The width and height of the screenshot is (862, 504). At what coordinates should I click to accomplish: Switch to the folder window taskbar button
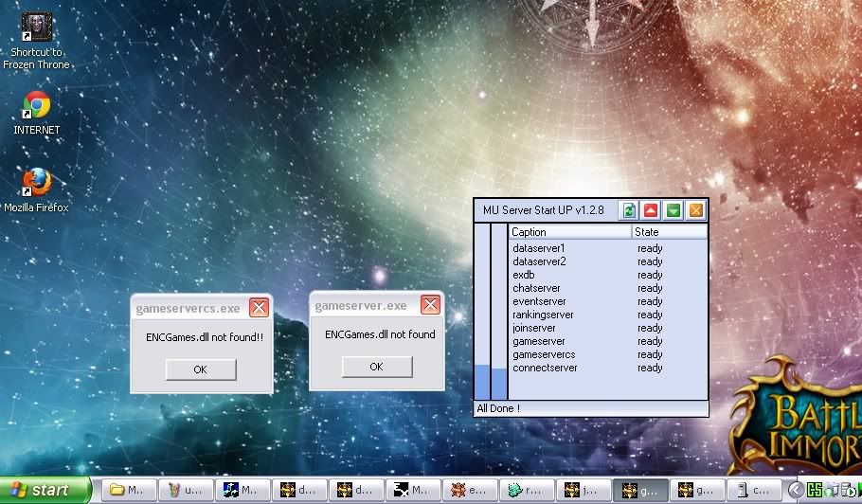point(128,490)
